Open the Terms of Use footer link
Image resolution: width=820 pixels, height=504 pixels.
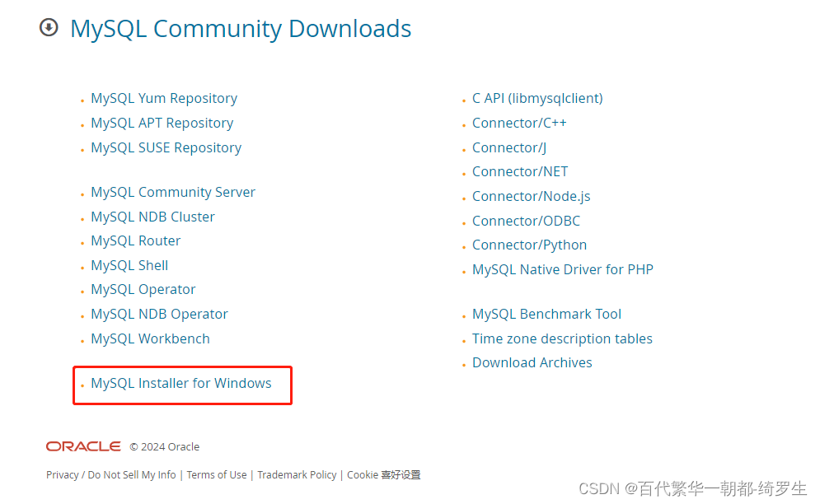click(217, 474)
